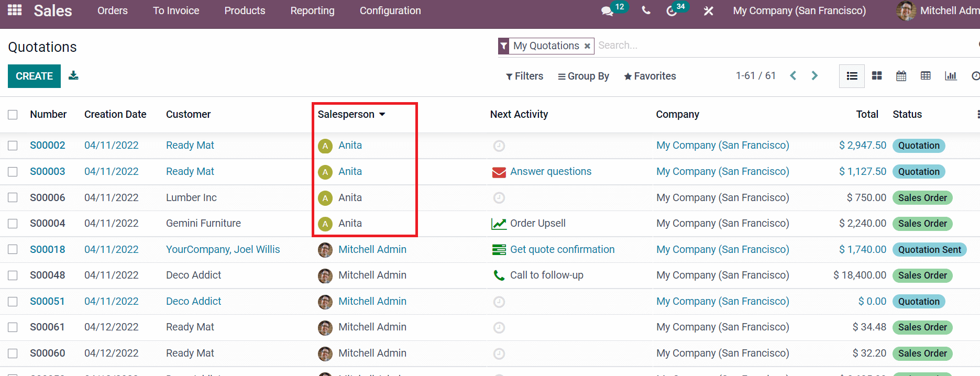Viewport: 980px width, 376px height.
Task: Click the Answer questions activity
Action: [550, 171]
